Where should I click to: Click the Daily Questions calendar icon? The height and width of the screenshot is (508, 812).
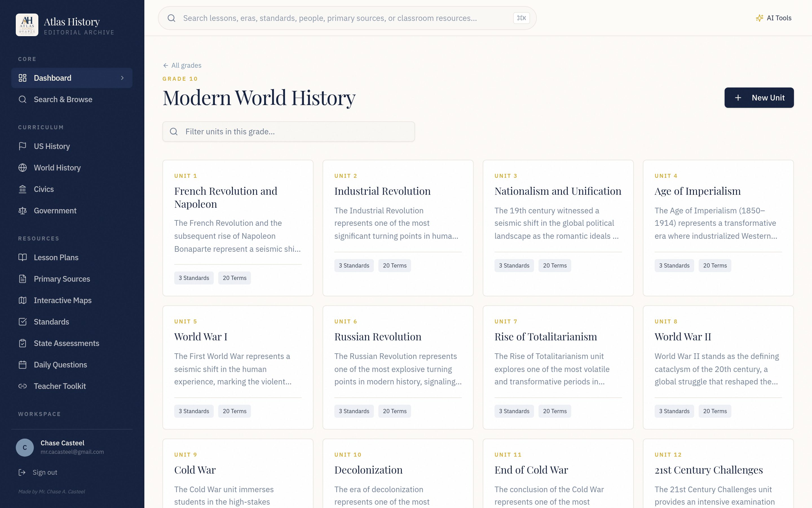click(23, 365)
